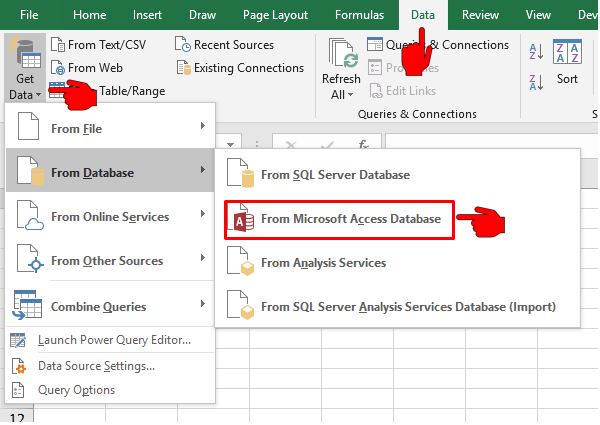
Task: Click the disabled Properties icon
Action: coord(375,68)
